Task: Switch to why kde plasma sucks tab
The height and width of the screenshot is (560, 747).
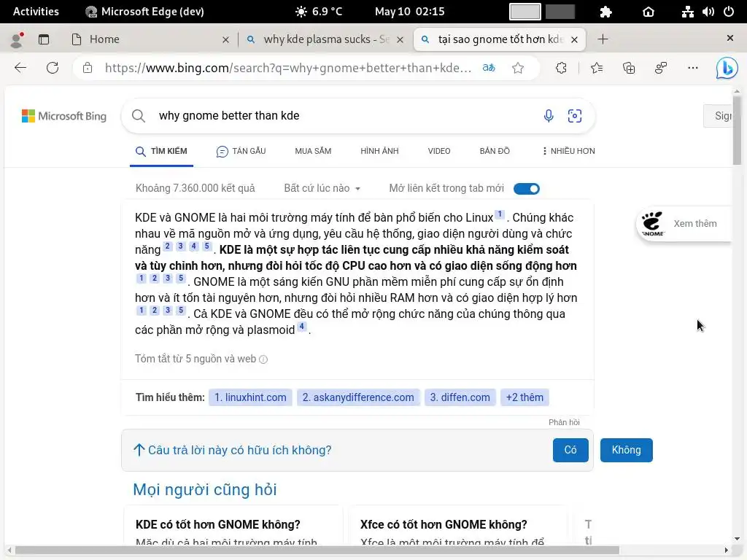Action: pyautogui.click(x=326, y=39)
